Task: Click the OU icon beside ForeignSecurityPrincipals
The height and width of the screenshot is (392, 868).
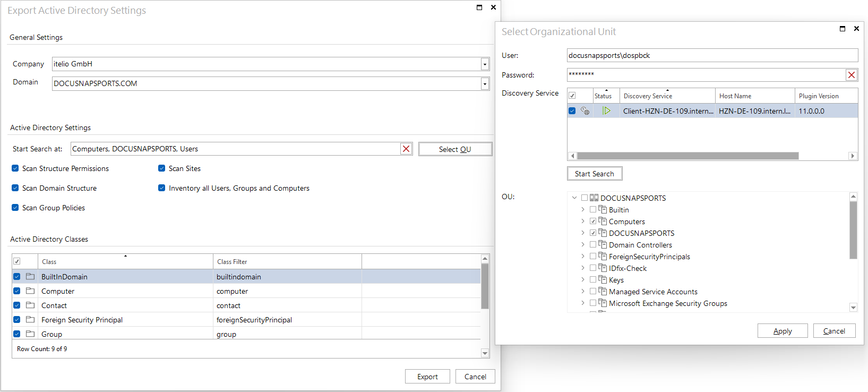Action: 603,256
